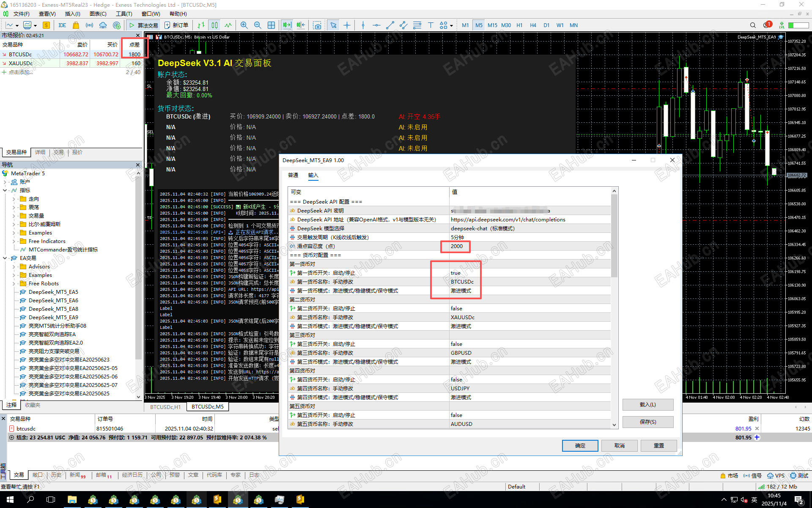The width and height of the screenshot is (812, 508).
Task: Click the Signals radio-wave toolbar icon
Action: [89, 25]
